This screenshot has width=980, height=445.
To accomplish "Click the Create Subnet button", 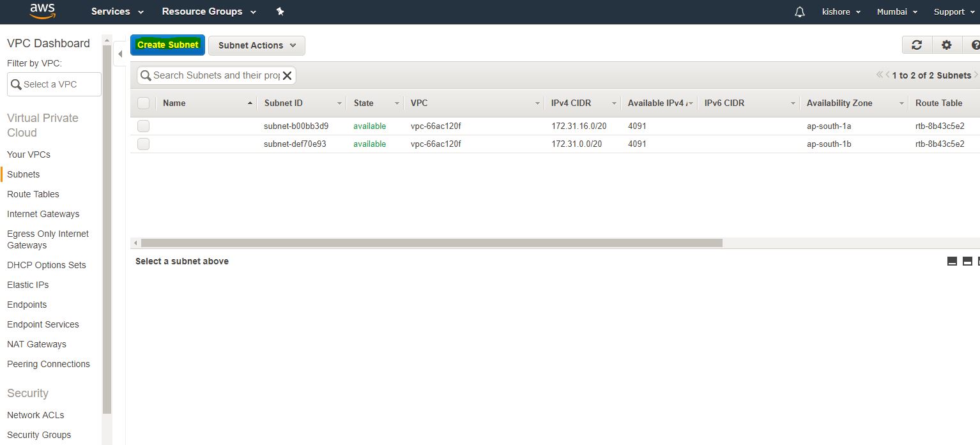I will pos(167,45).
